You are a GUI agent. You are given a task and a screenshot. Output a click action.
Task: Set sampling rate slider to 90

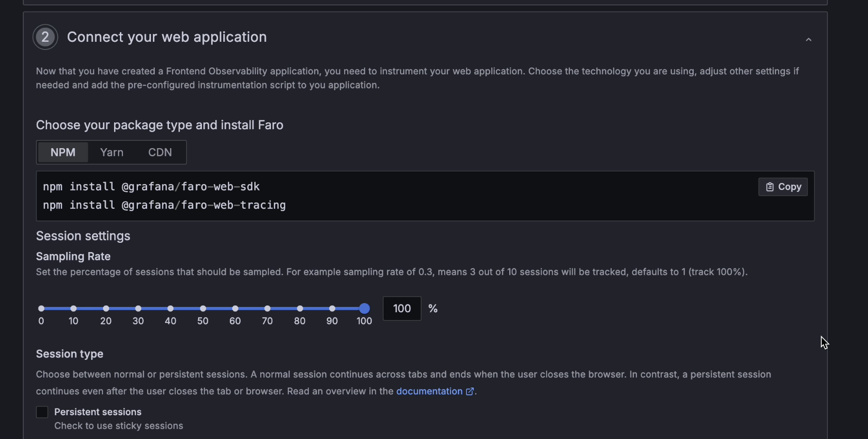click(332, 308)
